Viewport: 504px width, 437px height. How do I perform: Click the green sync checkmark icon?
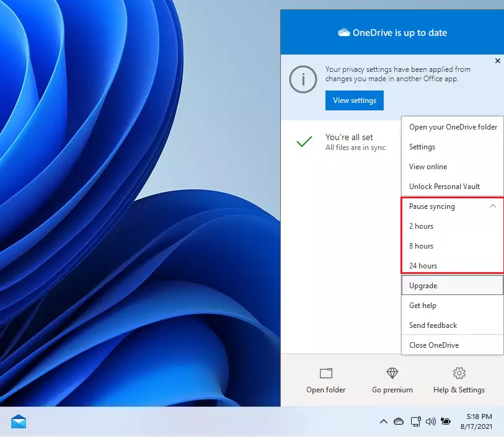coord(304,141)
